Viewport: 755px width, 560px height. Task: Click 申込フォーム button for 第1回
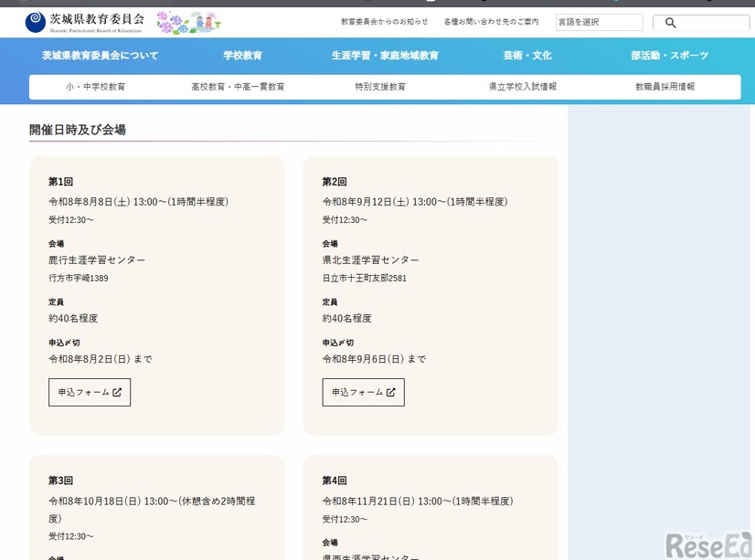90,392
